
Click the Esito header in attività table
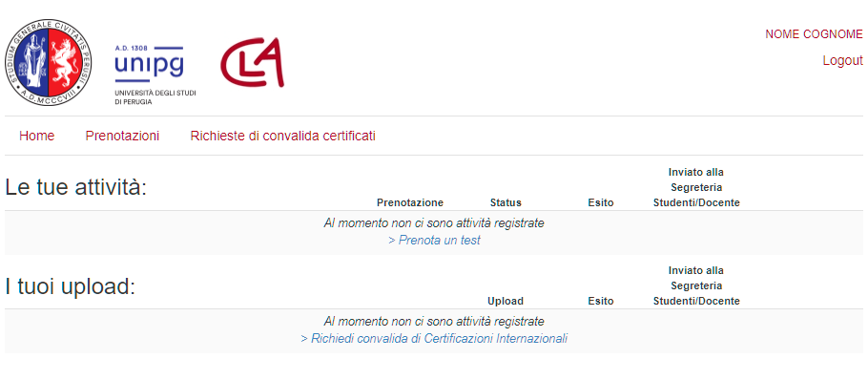601,202
